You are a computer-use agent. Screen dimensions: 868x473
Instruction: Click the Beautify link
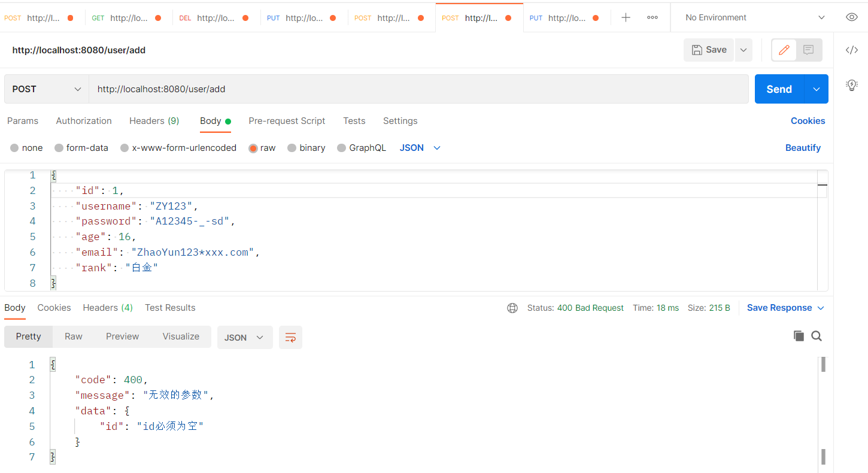(803, 148)
